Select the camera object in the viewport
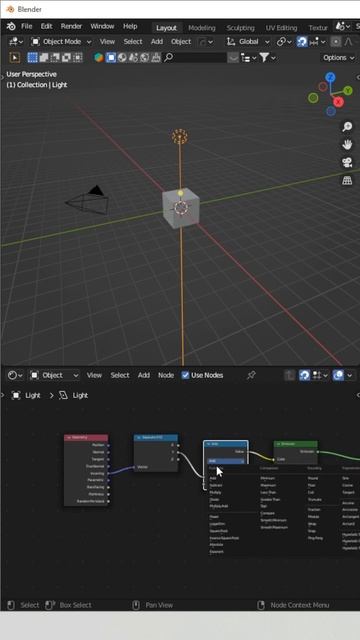The width and height of the screenshot is (360, 640). coord(88,201)
